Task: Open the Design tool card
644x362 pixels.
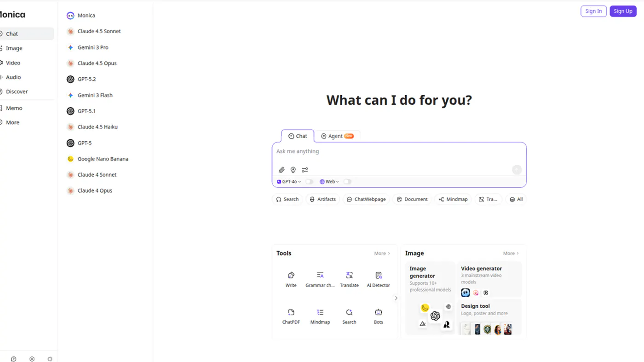Action: [489, 317]
